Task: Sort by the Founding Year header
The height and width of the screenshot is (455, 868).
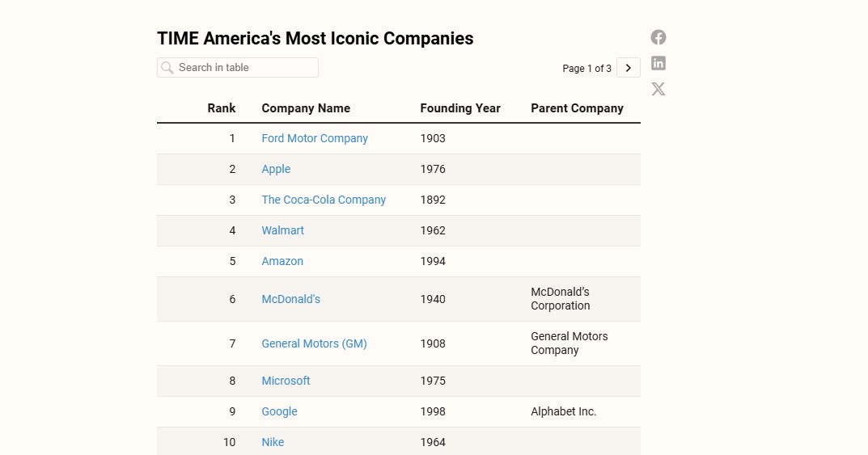Action: pyautogui.click(x=460, y=108)
